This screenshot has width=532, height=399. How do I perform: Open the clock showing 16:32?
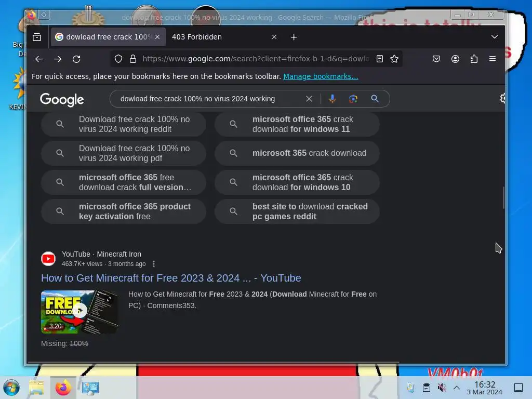(x=485, y=388)
